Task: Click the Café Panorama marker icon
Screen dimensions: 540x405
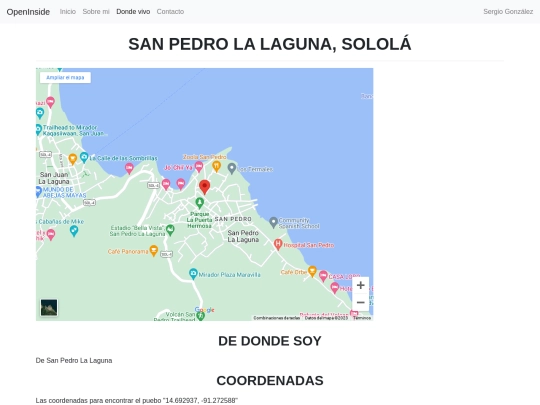Action: click(x=154, y=250)
